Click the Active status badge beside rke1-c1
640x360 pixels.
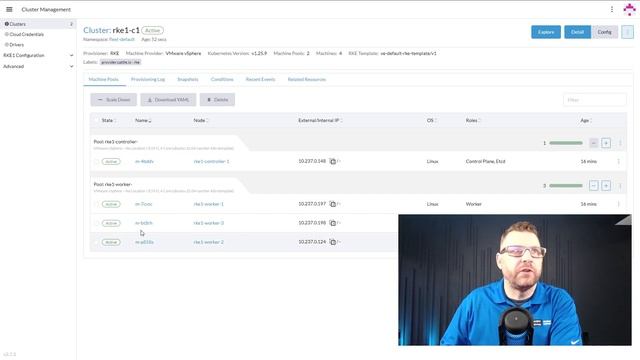coord(153,31)
